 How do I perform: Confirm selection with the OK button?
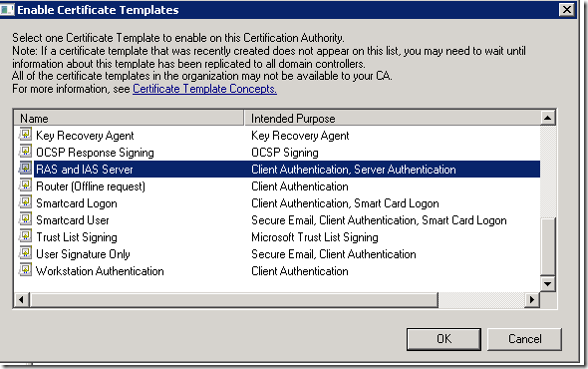[443, 339]
